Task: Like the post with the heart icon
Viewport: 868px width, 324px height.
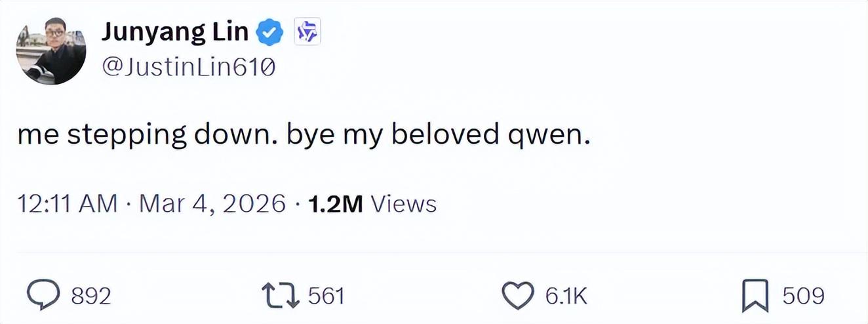Action: click(517, 296)
